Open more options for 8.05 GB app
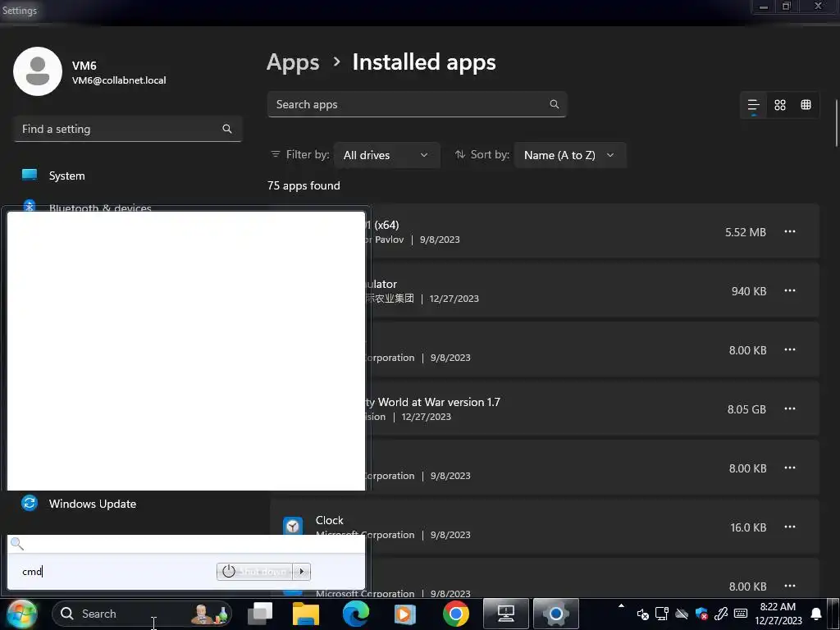 pos(790,409)
